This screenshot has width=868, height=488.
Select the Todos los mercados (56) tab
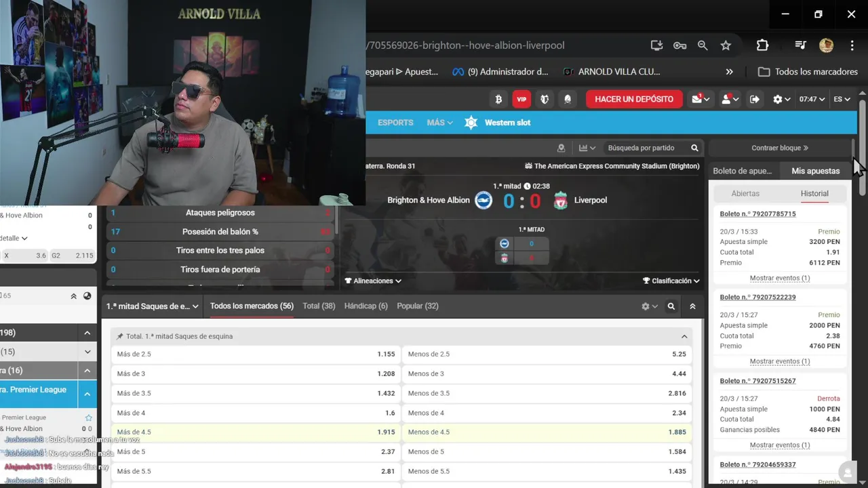point(252,306)
